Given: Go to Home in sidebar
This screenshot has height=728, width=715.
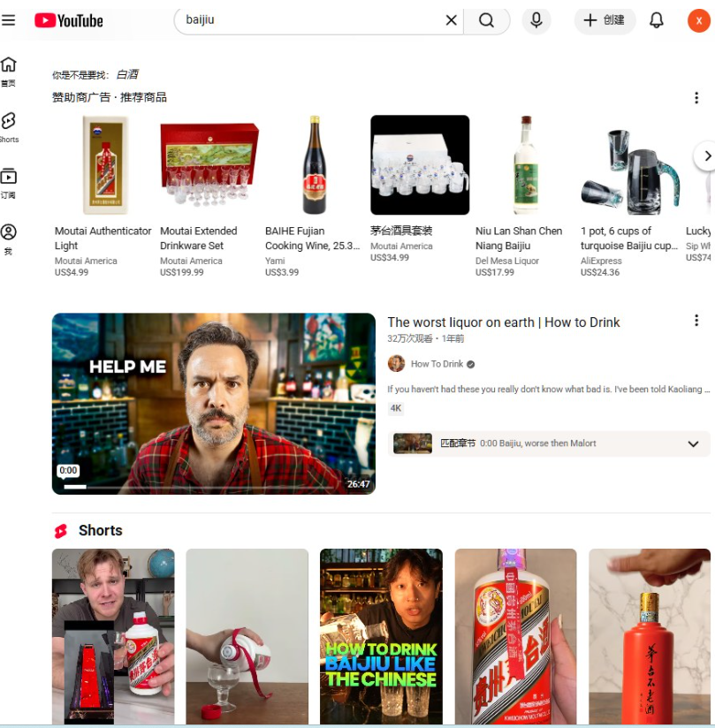Looking at the screenshot, I should (8, 71).
